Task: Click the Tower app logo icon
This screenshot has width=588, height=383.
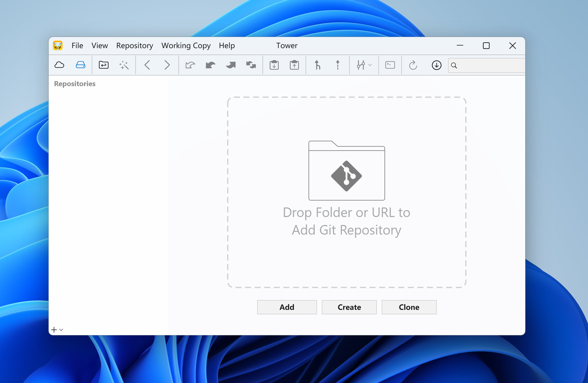Action: (x=58, y=45)
